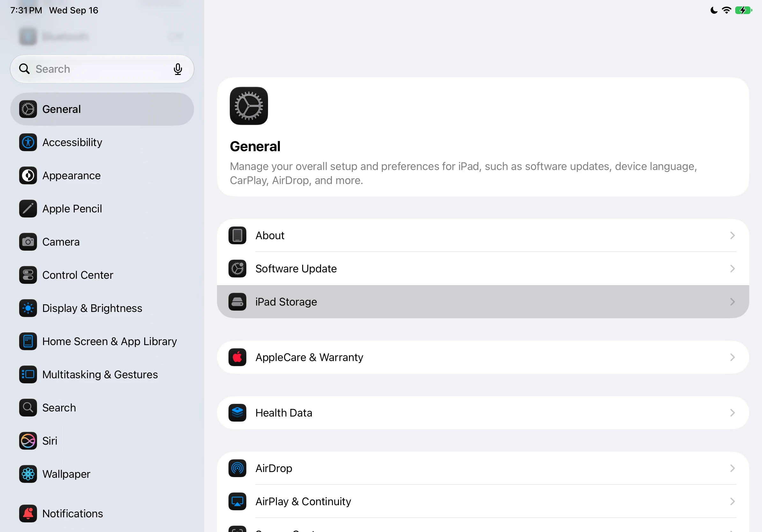Open Software Update via right chevron
The height and width of the screenshot is (532, 762).
pos(732,269)
